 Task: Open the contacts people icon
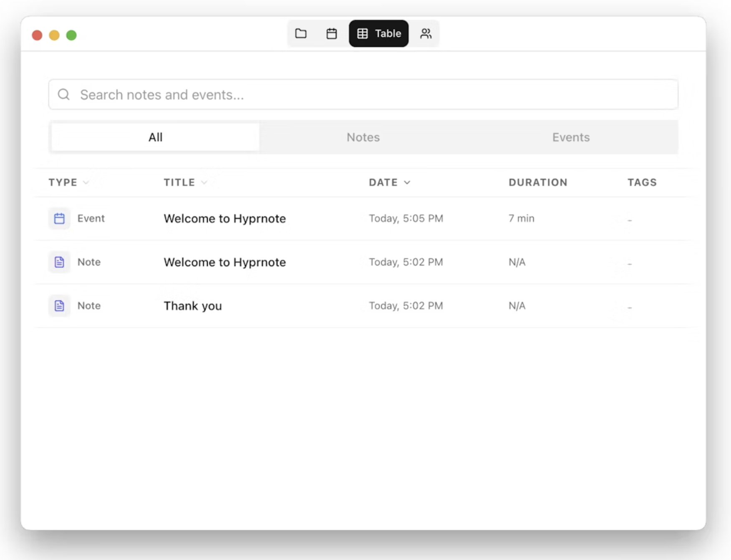pyautogui.click(x=426, y=33)
